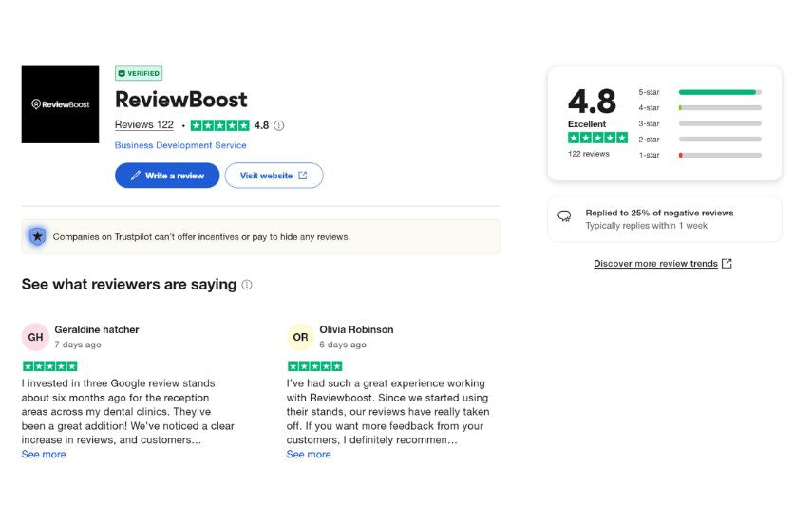Click the external link icon in Visit website

303,176
